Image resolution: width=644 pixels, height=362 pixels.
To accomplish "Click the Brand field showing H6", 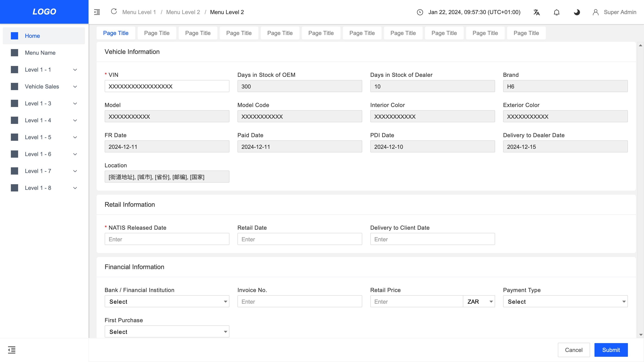I will coord(565,86).
